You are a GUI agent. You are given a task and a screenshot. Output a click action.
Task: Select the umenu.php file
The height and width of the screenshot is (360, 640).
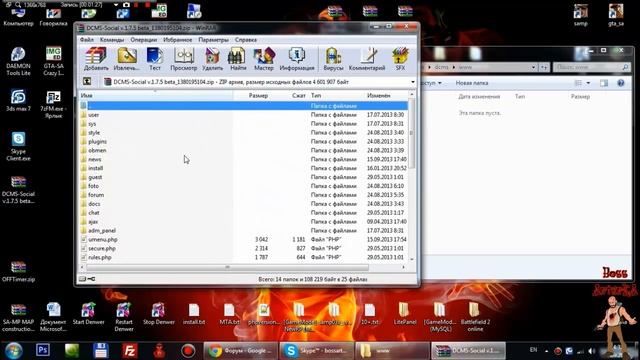(243, 240)
